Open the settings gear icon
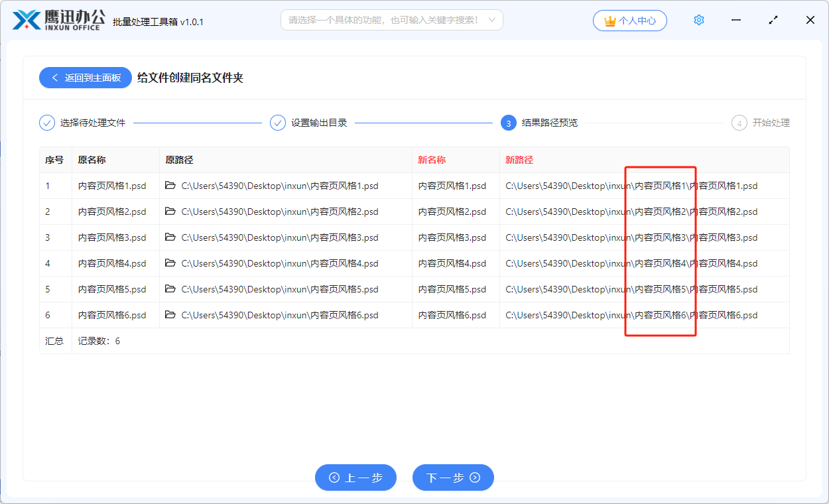 698,20
